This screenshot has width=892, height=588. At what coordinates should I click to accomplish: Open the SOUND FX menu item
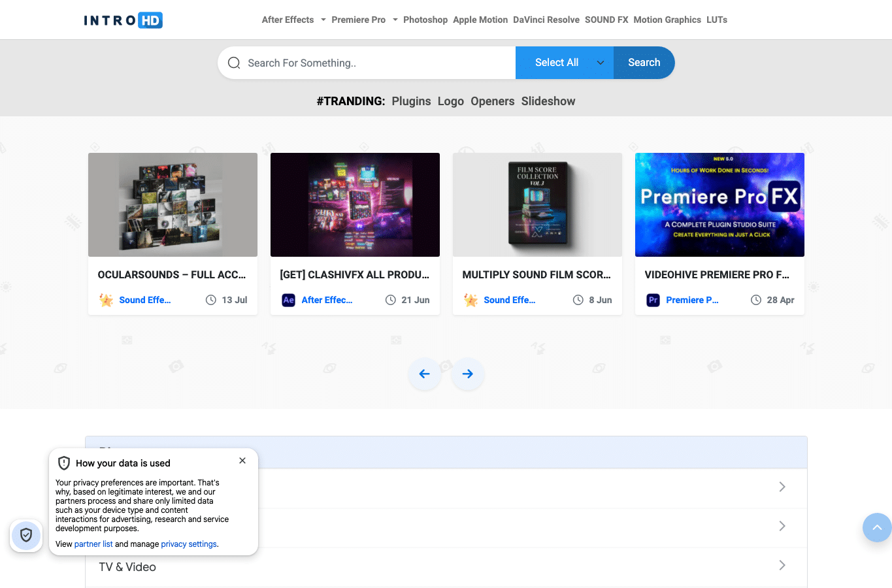[606, 20]
